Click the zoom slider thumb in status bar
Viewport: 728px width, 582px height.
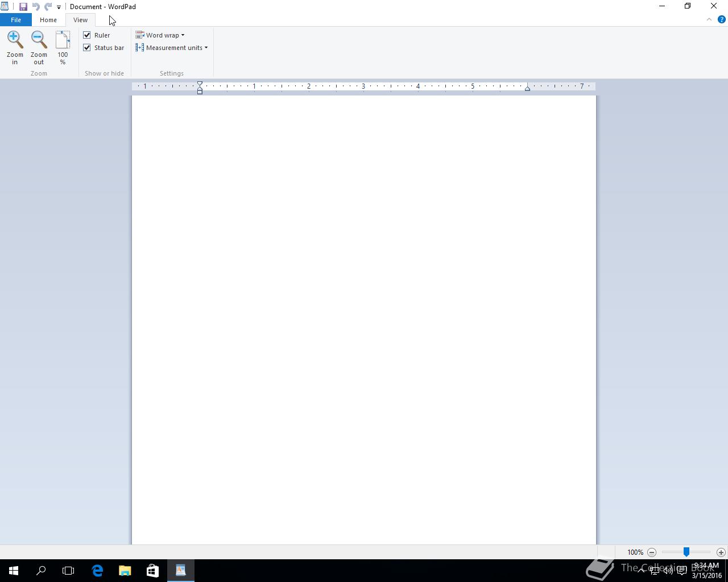pos(686,552)
